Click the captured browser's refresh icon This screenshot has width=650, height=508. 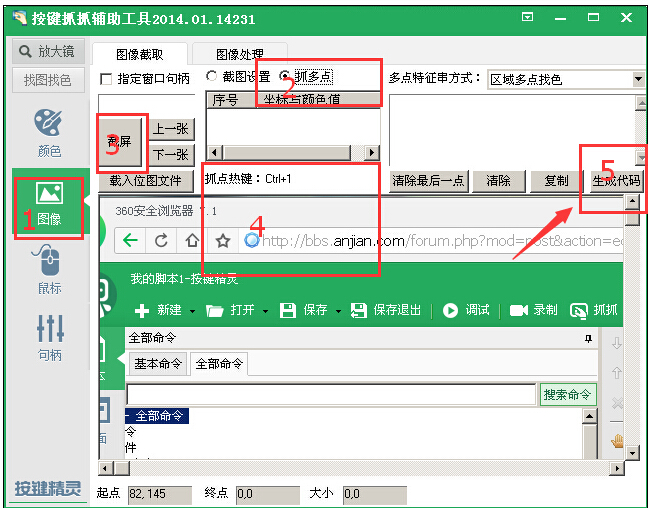pos(161,240)
